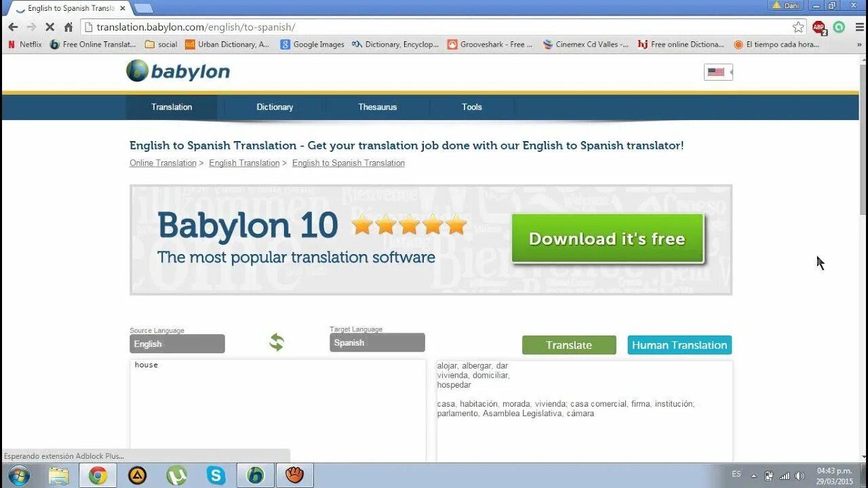Open the Cinemex Cd Valles bookmark

586,45
